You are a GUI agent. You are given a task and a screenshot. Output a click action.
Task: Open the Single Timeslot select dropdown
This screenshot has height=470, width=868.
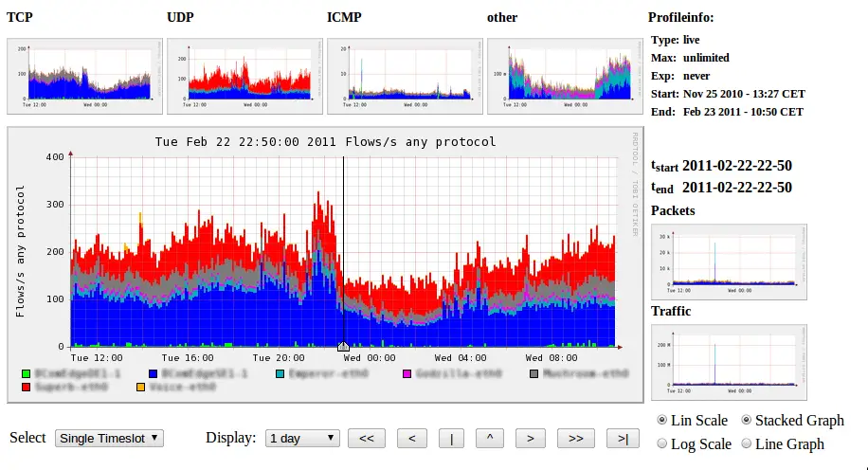(x=109, y=439)
